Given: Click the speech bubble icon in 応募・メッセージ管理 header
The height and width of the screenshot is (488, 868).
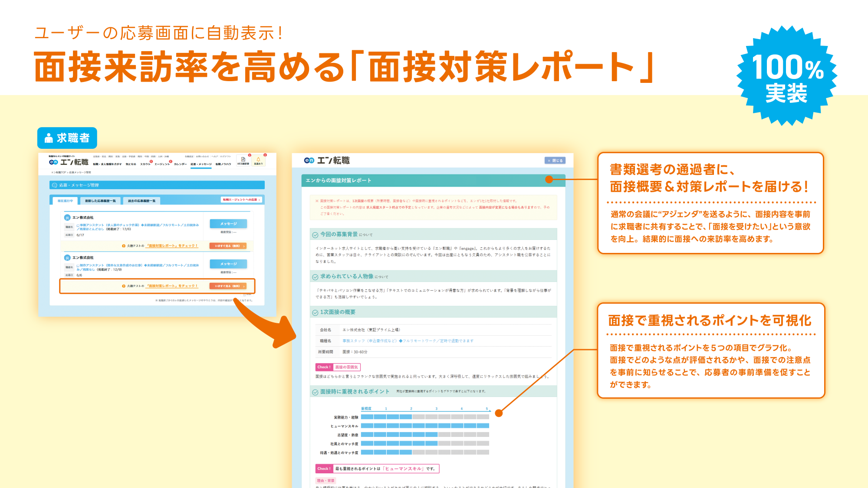Looking at the screenshot, I should point(54,185).
